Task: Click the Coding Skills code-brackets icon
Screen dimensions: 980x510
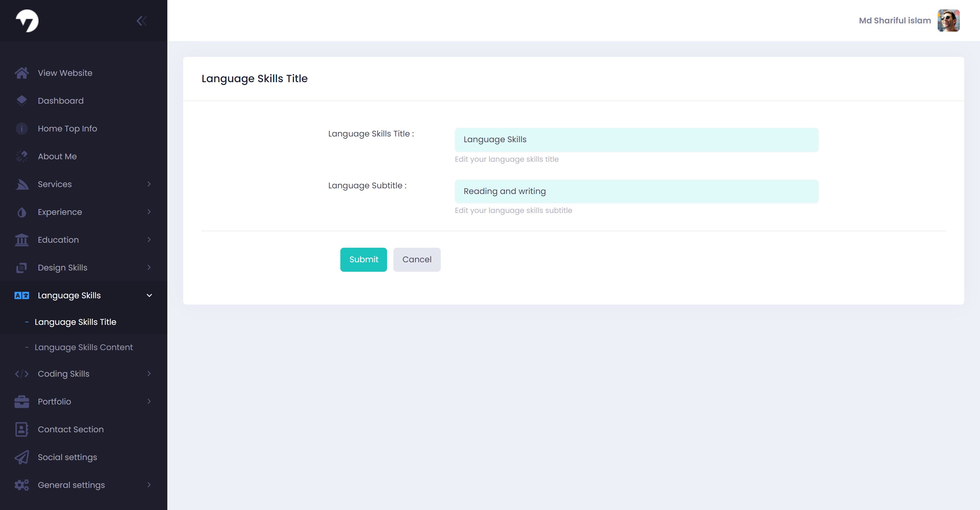Action: [22, 373]
